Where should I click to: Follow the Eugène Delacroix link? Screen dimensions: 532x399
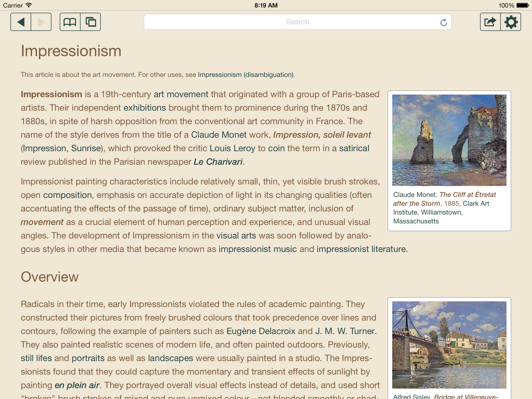(261, 331)
